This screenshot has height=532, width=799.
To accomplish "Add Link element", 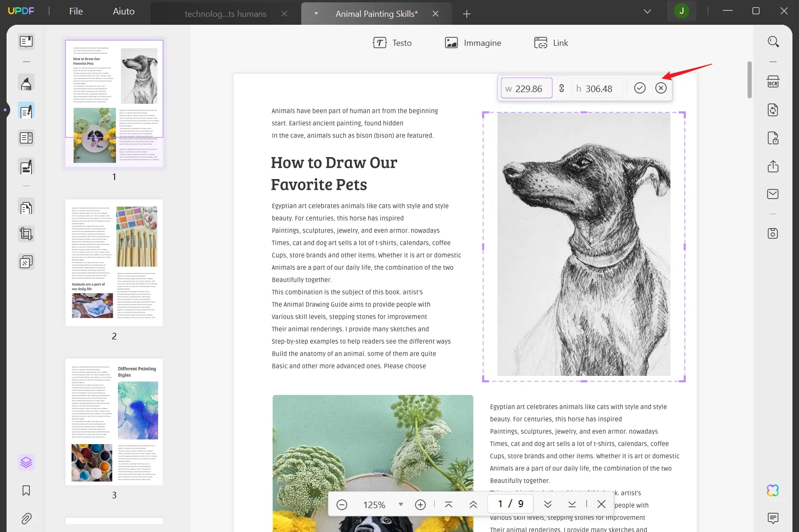I will [551, 43].
